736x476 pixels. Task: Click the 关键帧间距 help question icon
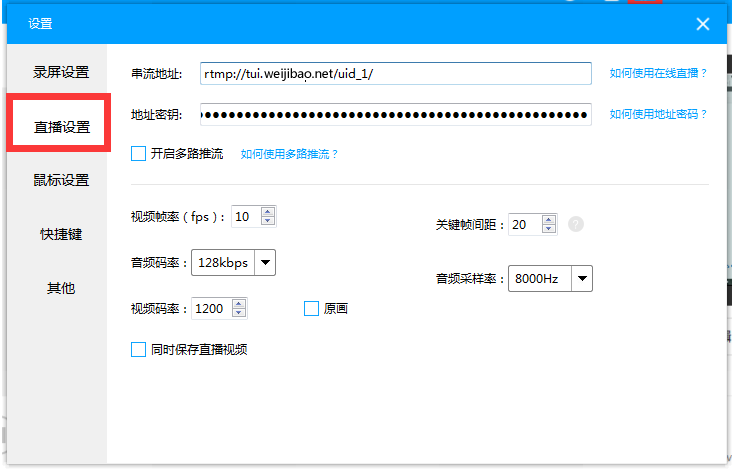pyautogui.click(x=575, y=224)
